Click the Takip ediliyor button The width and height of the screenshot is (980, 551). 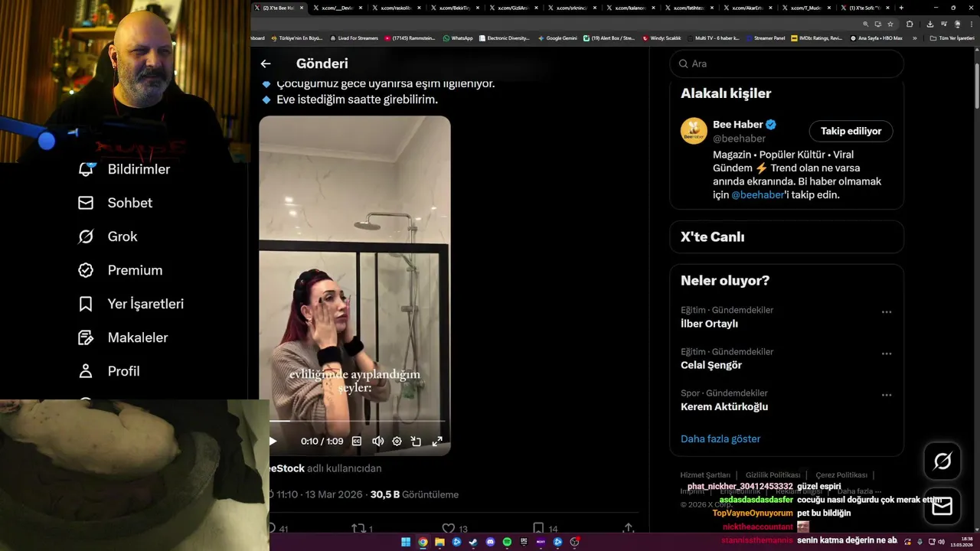[x=851, y=131]
